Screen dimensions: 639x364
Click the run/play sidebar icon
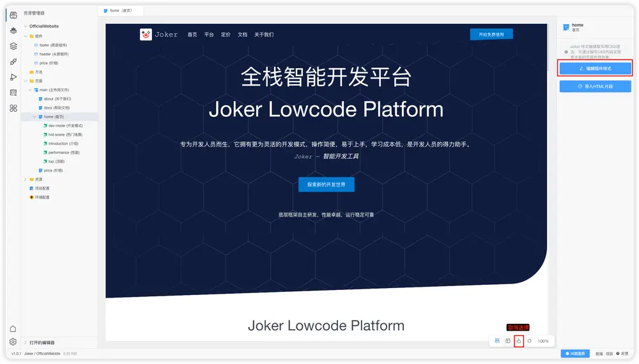pos(13,77)
